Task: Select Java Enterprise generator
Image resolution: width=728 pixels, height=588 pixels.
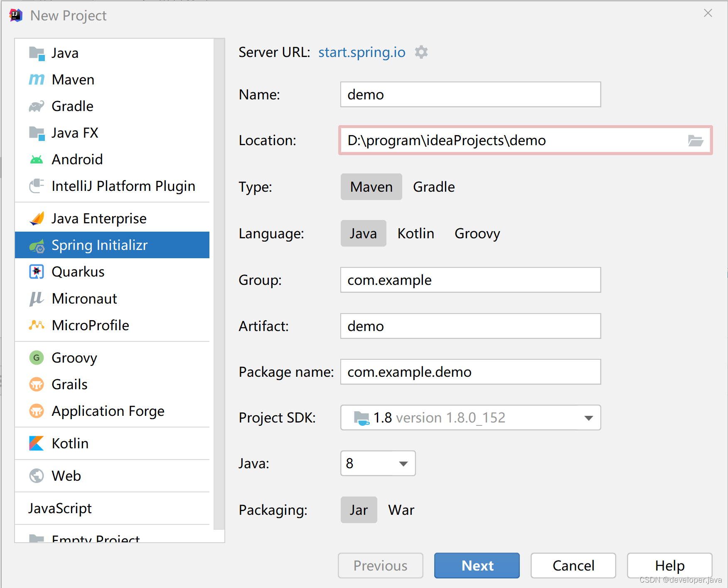Action: click(112, 218)
